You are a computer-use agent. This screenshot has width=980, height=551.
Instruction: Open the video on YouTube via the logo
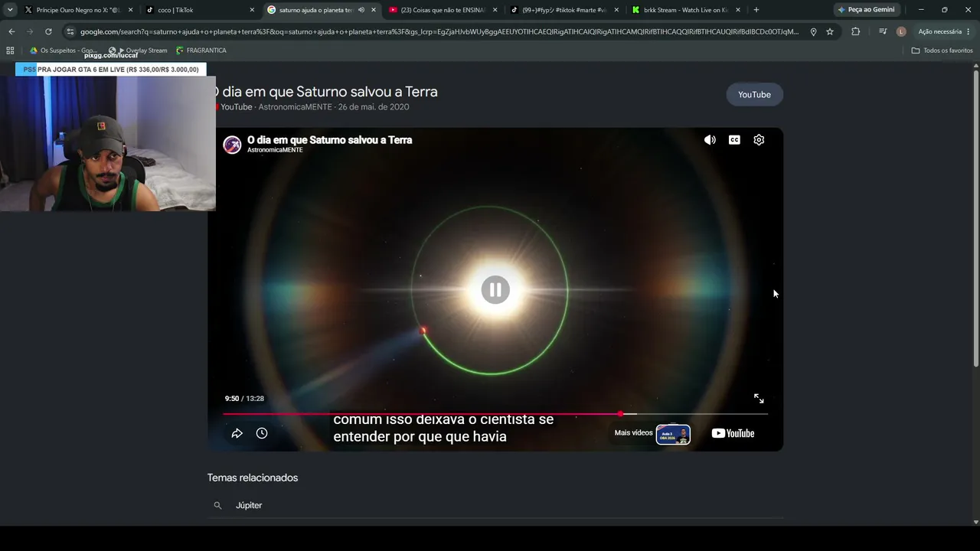(x=733, y=433)
